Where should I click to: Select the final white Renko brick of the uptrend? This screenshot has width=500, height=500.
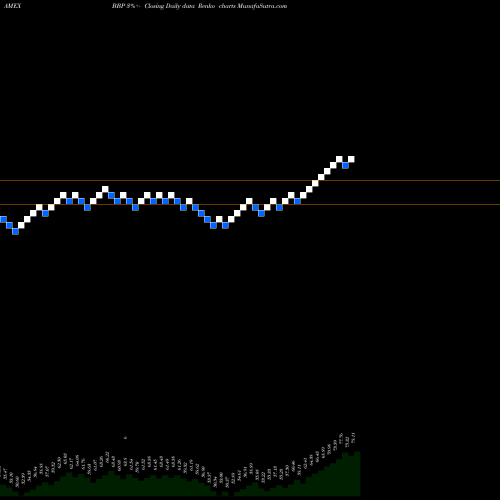point(351,159)
